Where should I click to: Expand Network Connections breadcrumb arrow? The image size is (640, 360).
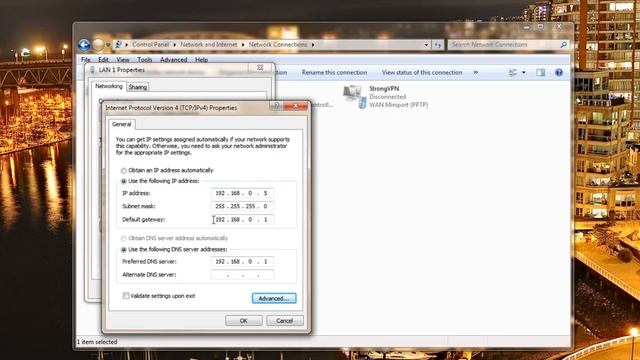[313, 44]
